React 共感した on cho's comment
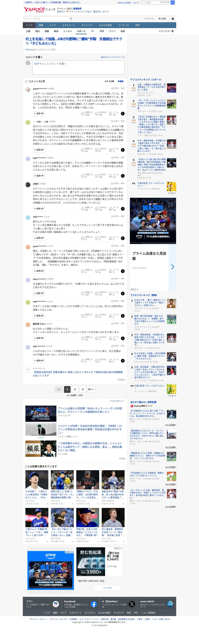This screenshot has width=199, height=644. (87, 294)
